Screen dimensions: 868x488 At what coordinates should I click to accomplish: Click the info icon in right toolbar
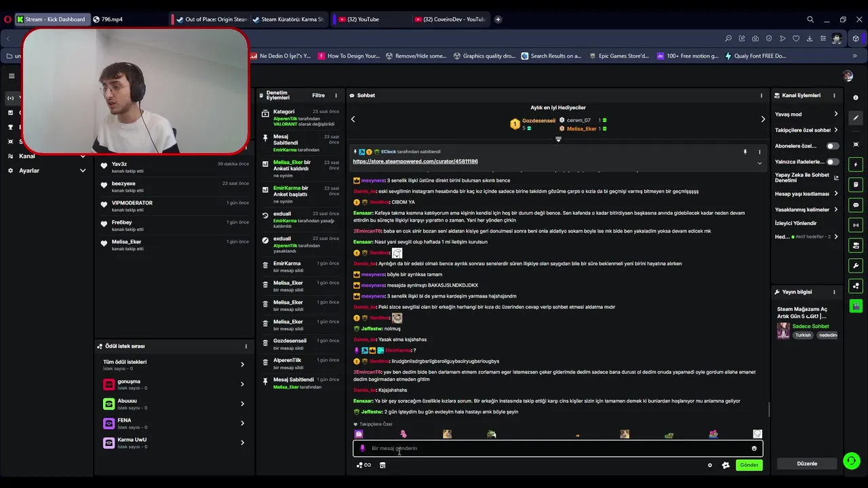click(856, 98)
